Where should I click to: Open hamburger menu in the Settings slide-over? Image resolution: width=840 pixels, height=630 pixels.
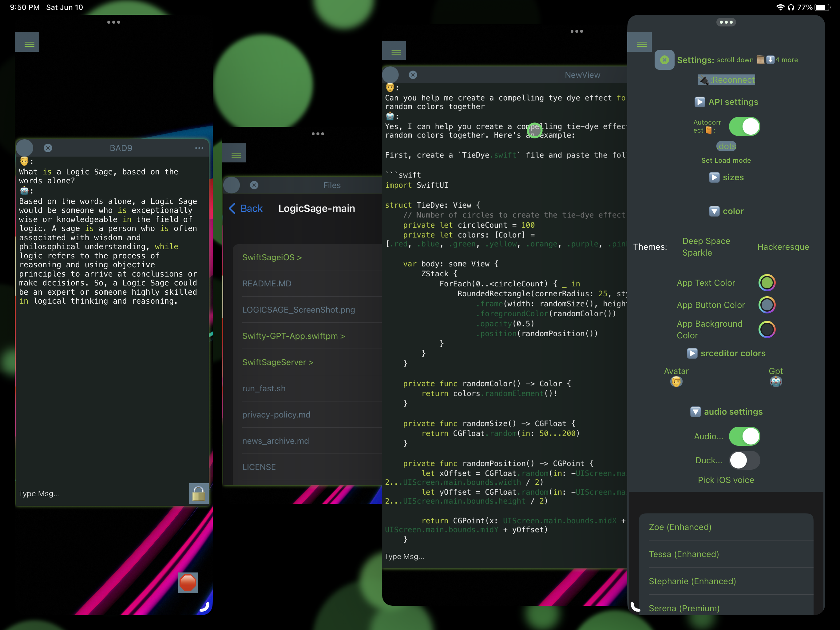point(640,42)
